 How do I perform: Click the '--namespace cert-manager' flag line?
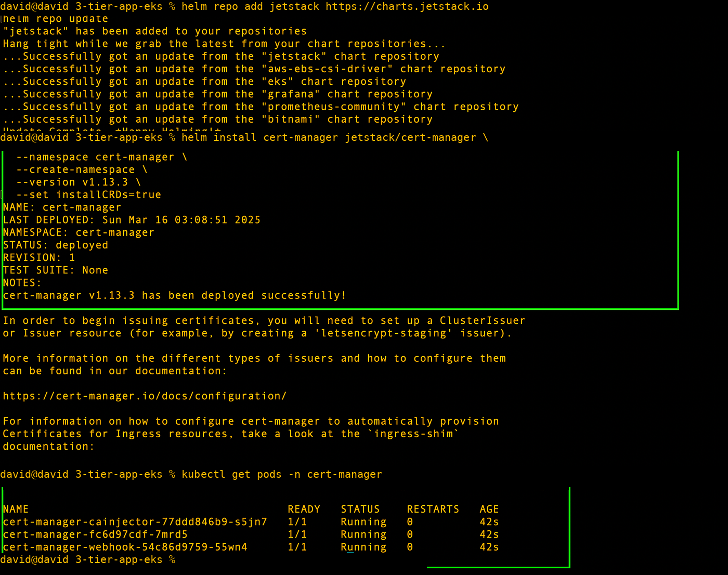[x=102, y=158]
